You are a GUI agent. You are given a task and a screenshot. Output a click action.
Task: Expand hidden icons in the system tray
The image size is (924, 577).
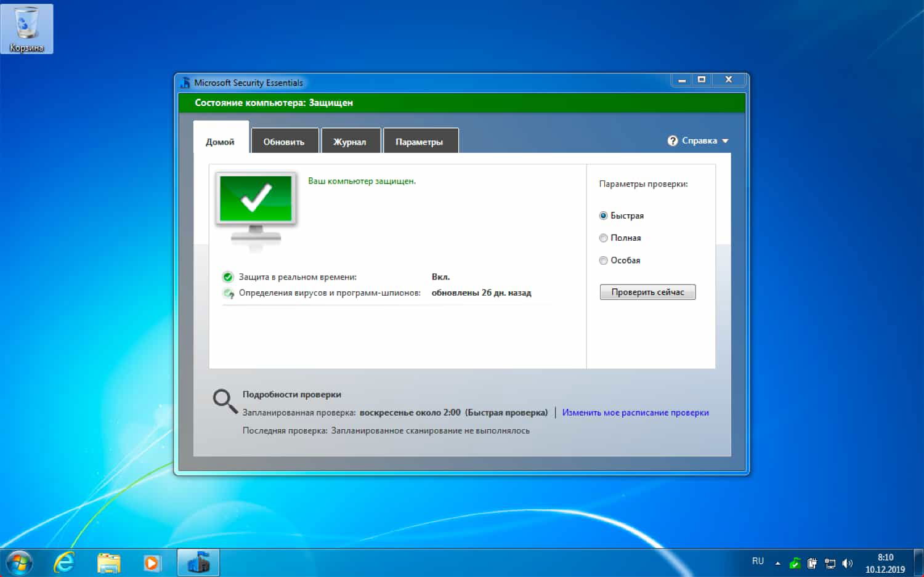(x=777, y=562)
